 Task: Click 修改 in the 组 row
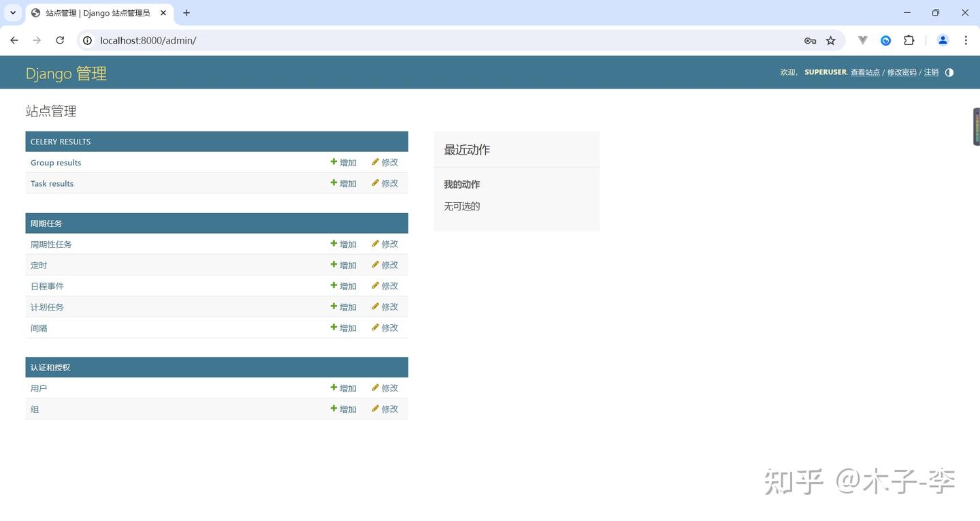click(385, 409)
